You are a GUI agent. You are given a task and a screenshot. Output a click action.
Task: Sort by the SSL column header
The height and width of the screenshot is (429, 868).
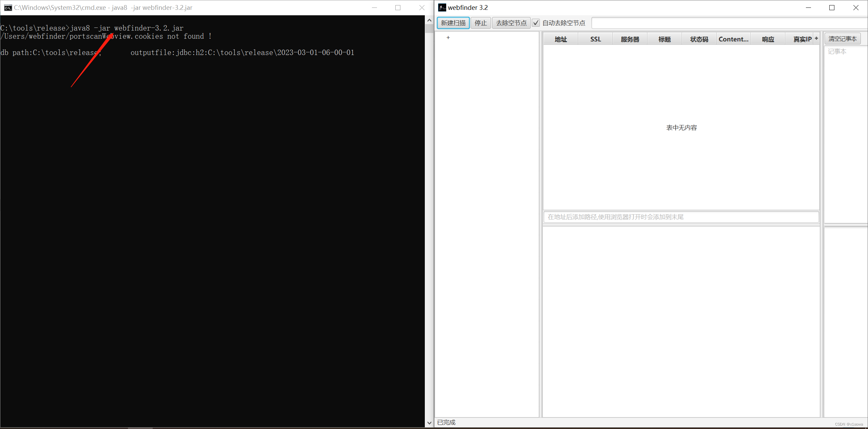(x=596, y=39)
